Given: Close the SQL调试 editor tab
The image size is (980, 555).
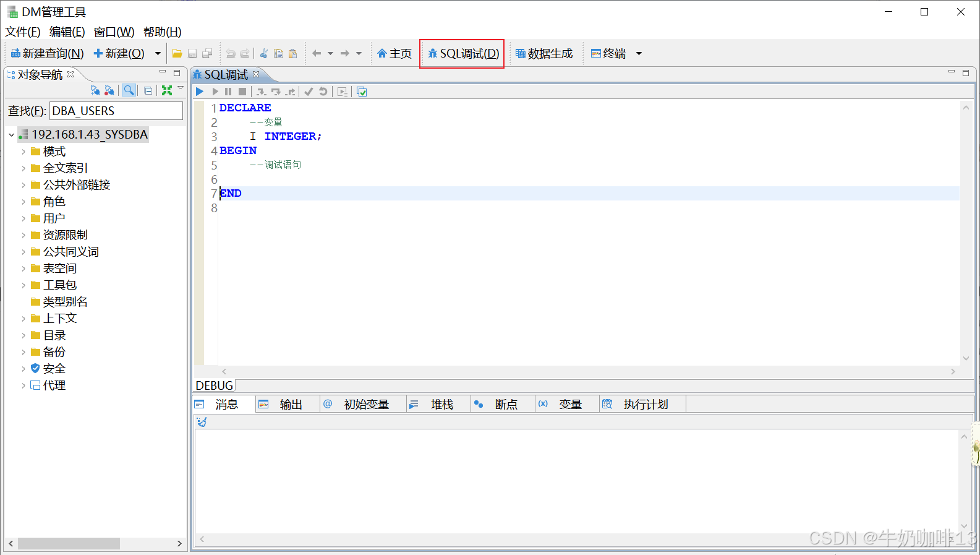Looking at the screenshot, I should coord(256,74).
